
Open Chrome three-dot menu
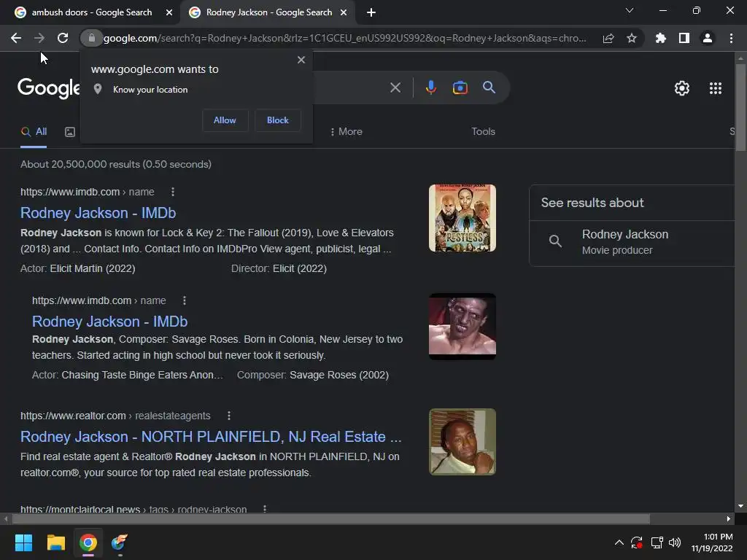click(x=731, y=38)
